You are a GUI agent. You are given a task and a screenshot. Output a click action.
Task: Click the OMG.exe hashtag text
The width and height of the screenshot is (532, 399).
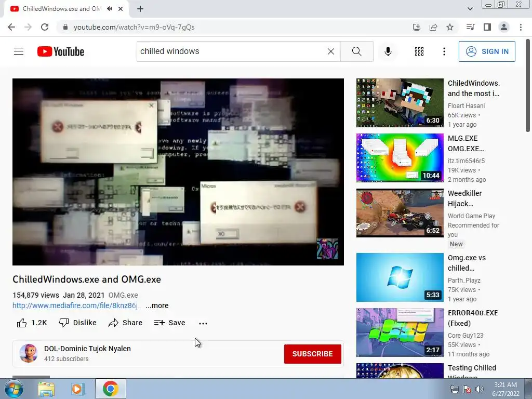(123, 295)
